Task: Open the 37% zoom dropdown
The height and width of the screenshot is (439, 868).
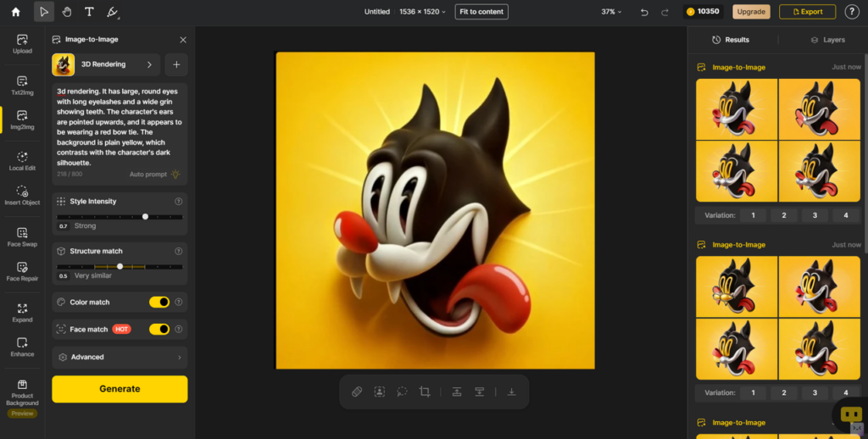Action: (x=610, y=12)
